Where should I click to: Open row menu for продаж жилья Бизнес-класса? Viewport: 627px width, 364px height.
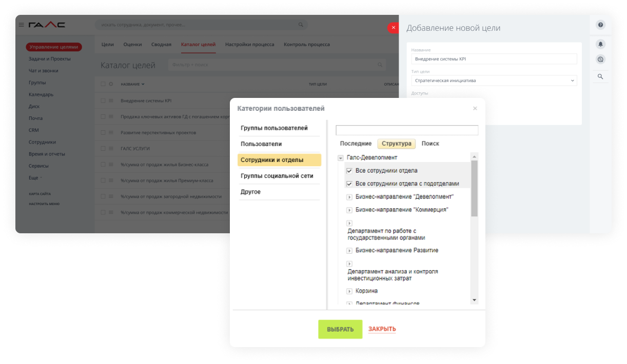tap(111, 164)
